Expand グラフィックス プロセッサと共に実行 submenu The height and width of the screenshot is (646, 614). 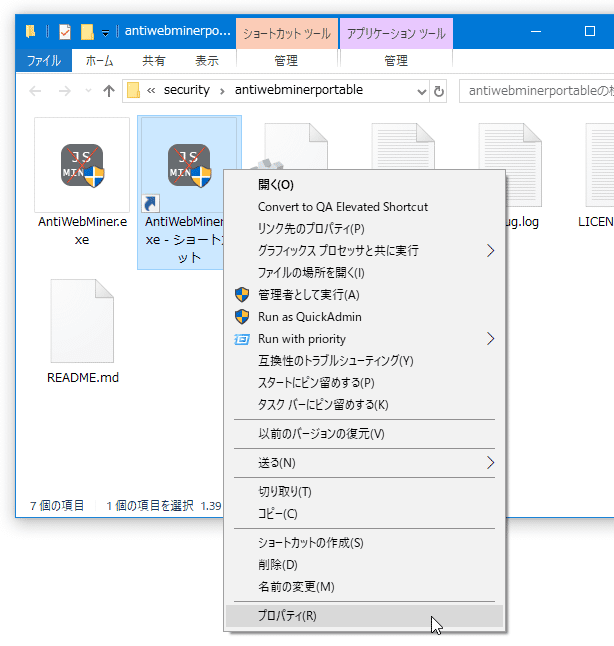pyautogui.click(x=364, y=250)
